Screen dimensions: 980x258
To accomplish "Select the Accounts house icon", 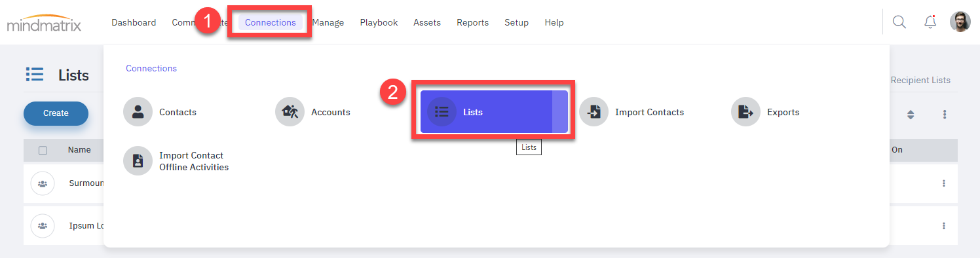I will (290, 112).
